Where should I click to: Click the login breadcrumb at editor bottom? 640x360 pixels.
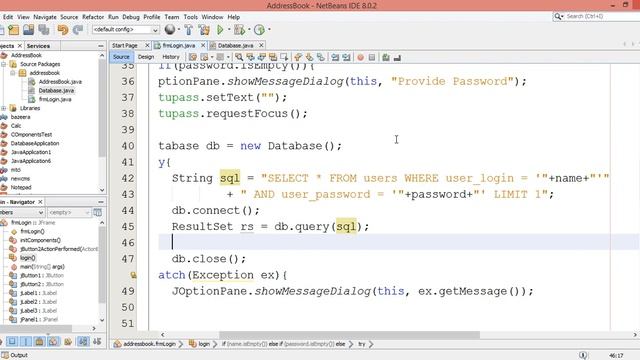[x=200, y=344]
